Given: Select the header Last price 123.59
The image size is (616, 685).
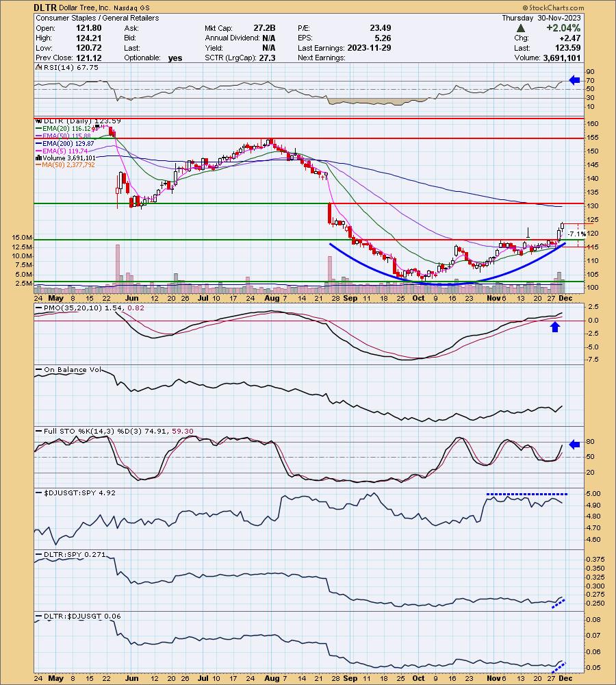Looking at the screenshot, I should pos(567,48).
